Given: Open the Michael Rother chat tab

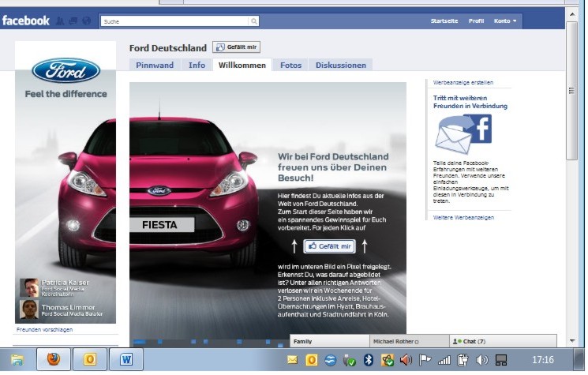Looking at the screenshot, I should 409,341.
